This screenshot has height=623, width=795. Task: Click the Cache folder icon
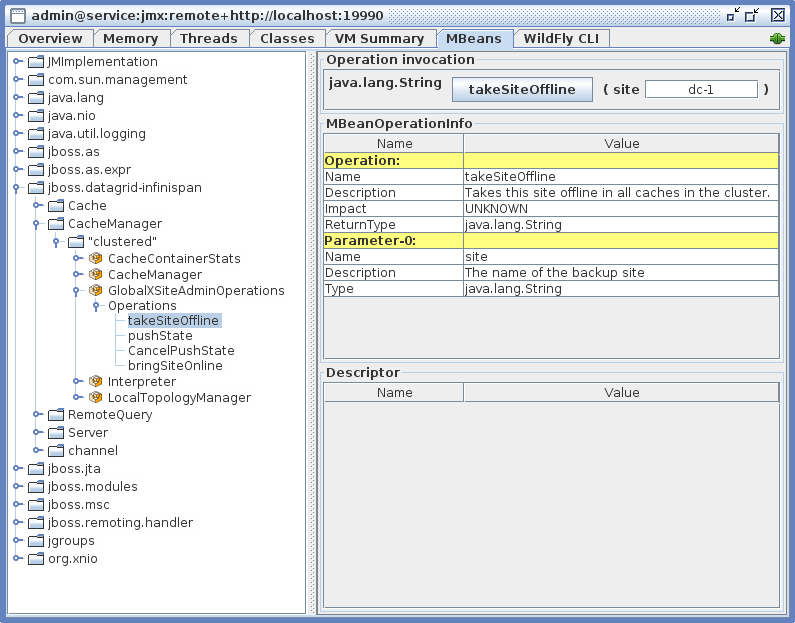pyautogui.click(x=56, y=206)
